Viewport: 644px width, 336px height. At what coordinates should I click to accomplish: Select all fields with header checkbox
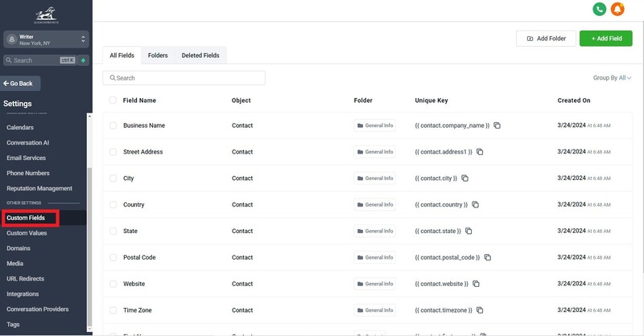(x=113, y=100)
